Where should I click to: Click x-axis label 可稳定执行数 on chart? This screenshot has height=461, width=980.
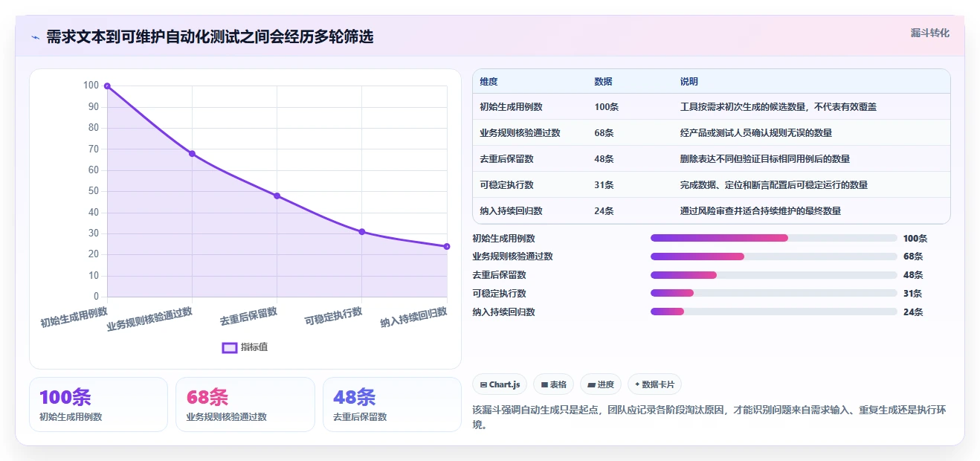[333, 317]
